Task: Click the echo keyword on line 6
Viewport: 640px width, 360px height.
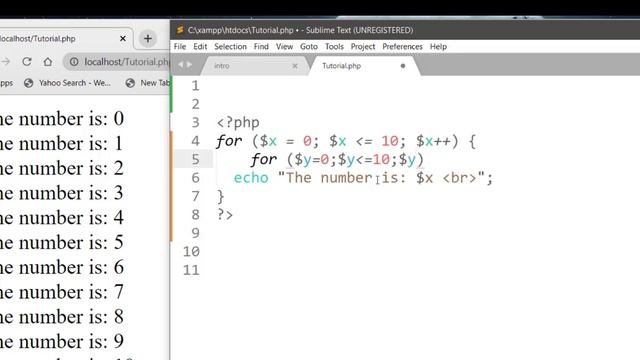Action: (x=251, y=178)
